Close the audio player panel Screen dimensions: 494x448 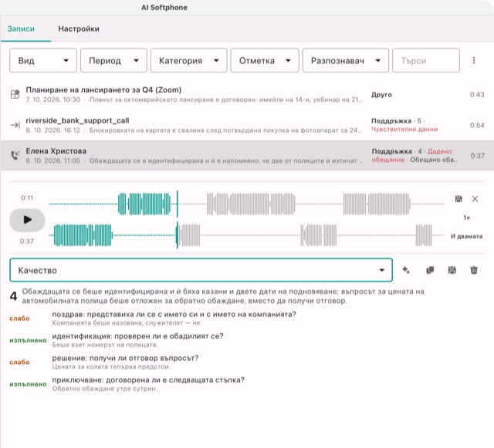pyautogui.click(x=475, y=199)
